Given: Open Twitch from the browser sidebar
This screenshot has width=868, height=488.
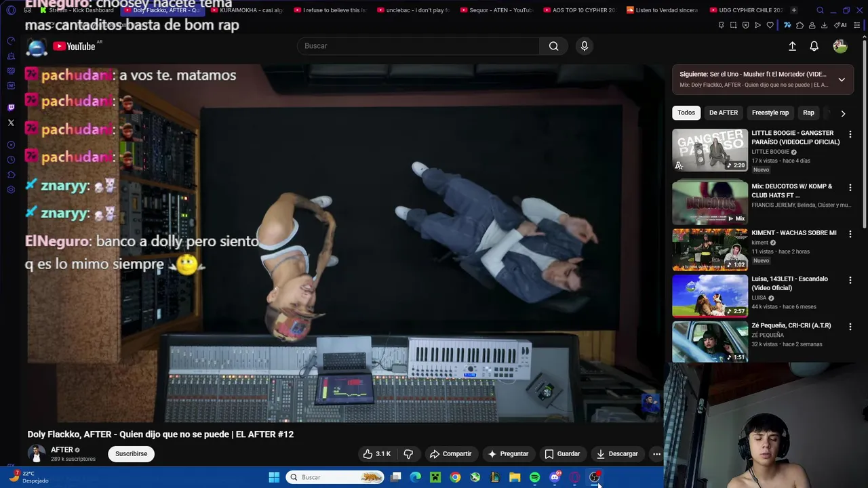Looking at the screenshot, I should (11, 107).
